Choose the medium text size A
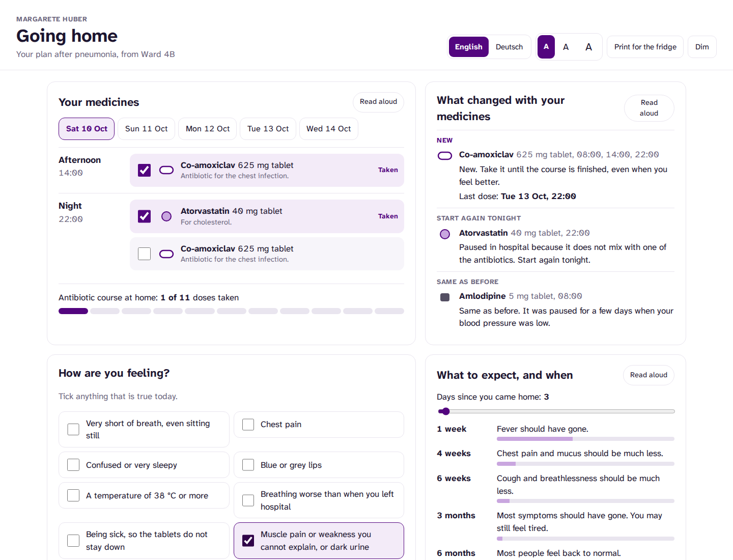Image resolution: width=733 pixels, height=560 pixels. pos(566,47)
